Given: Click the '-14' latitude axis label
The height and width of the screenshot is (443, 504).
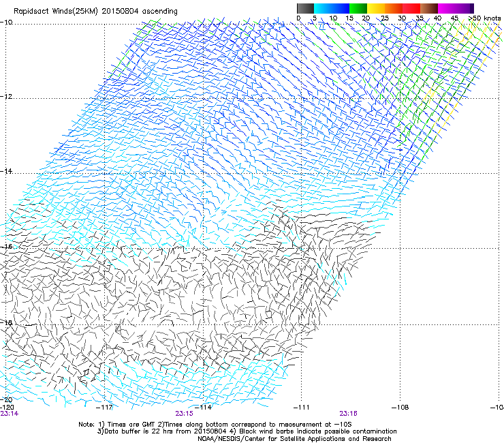Looking at the screenshot, I should coord(6,171).
